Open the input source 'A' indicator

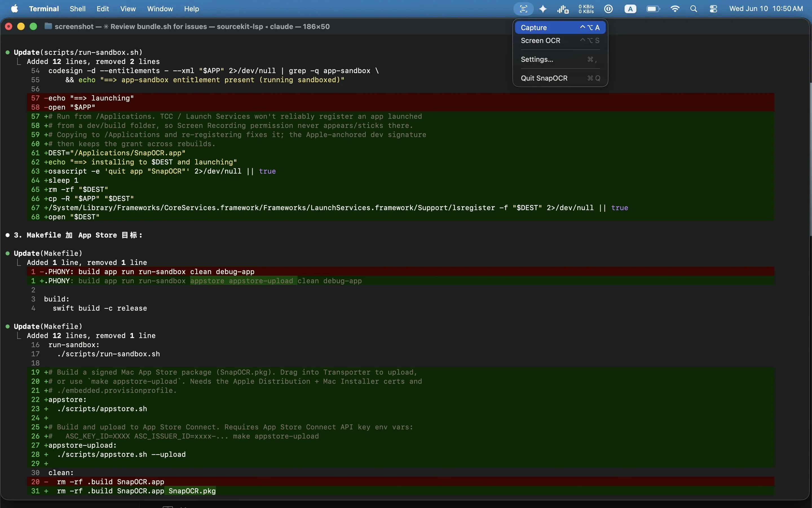pos(630,9)
